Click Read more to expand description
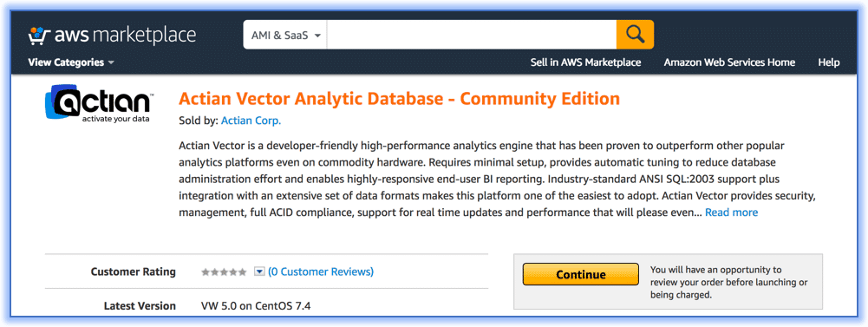The width and height of the screenshot is (868, 327). coord(731,213)
